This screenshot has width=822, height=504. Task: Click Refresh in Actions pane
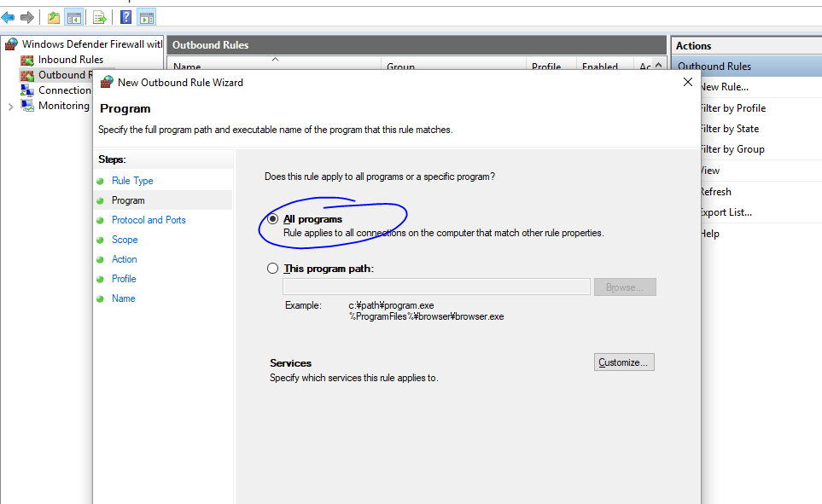[x=716, y=192]
